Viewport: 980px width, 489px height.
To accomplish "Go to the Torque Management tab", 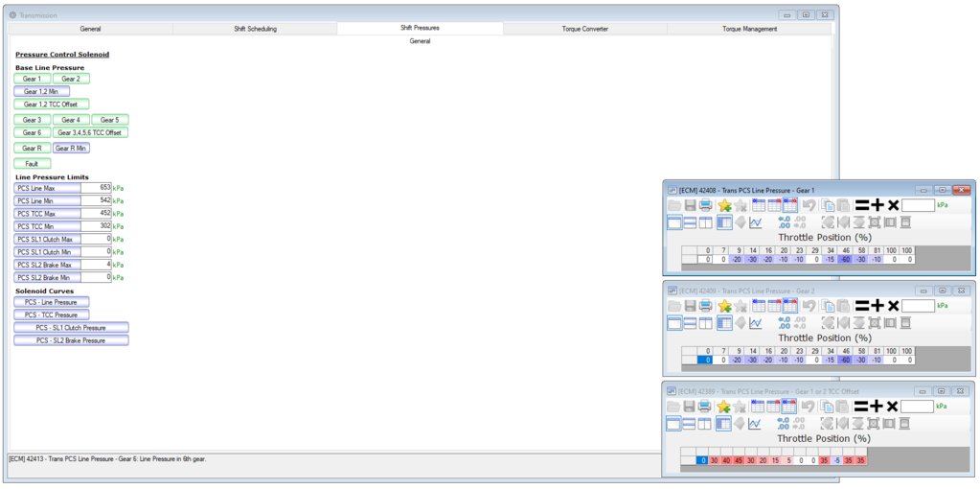I will (x=749, y=29).
